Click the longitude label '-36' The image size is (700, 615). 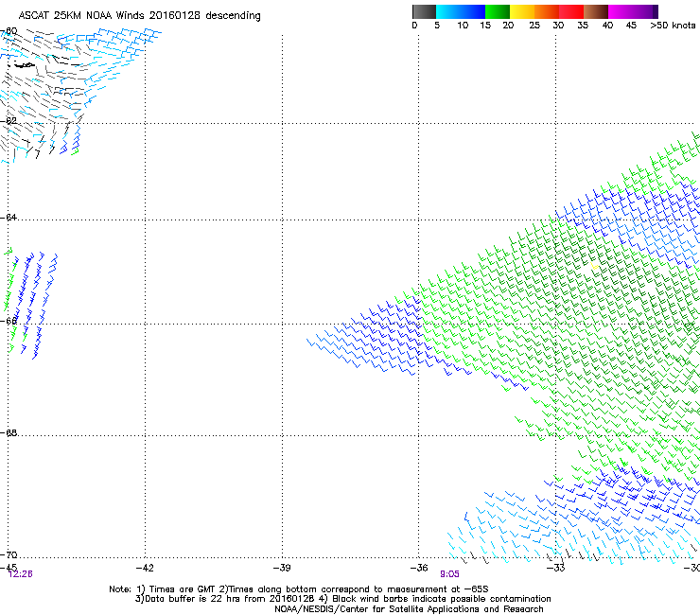click(419, 568)
